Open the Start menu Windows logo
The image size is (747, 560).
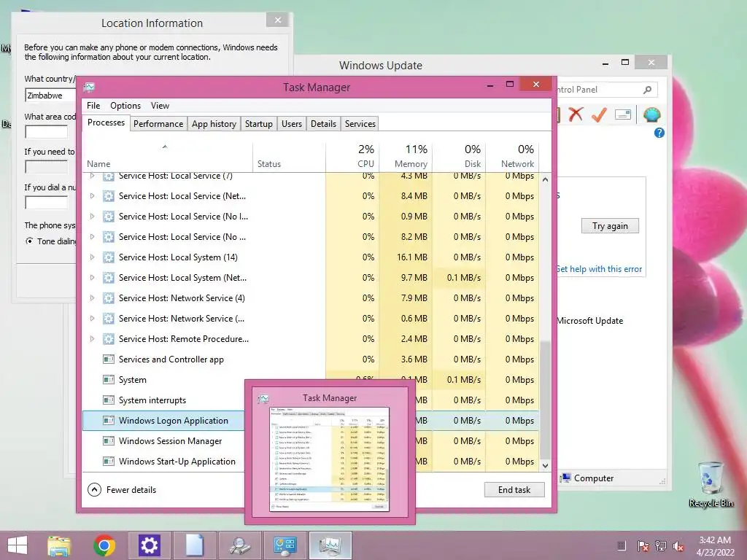tap(18, 545)
